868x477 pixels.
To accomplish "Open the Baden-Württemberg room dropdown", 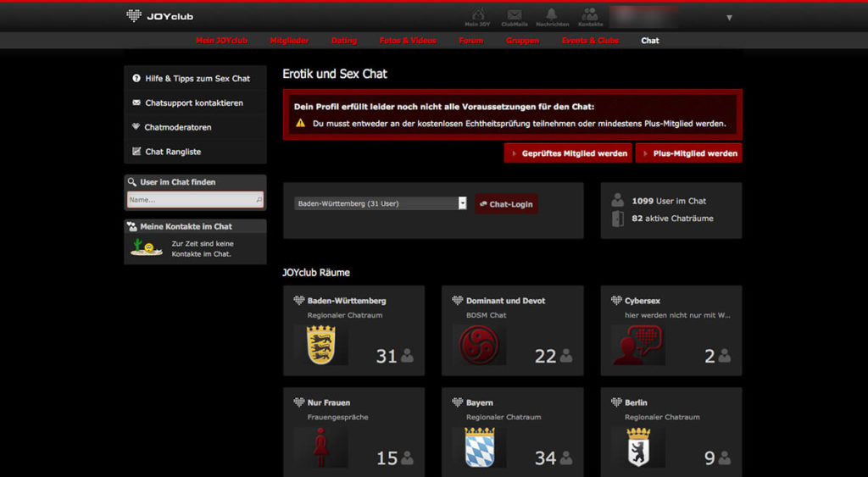I will coord(381,203).
